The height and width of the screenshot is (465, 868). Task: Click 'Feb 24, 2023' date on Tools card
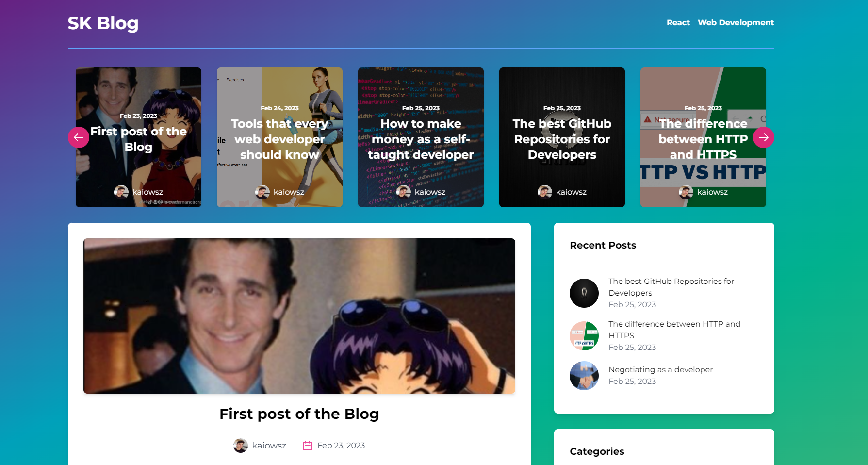point(279,108)
